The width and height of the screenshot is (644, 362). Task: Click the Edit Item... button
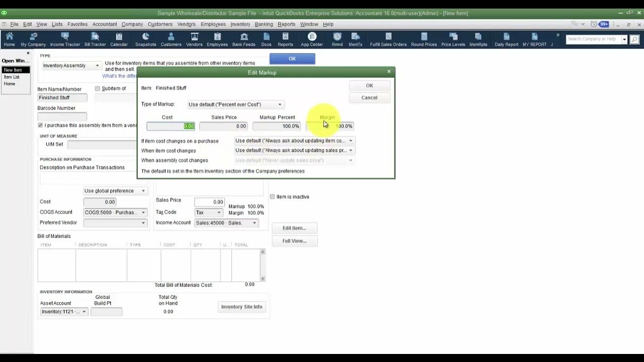point(294,228)
